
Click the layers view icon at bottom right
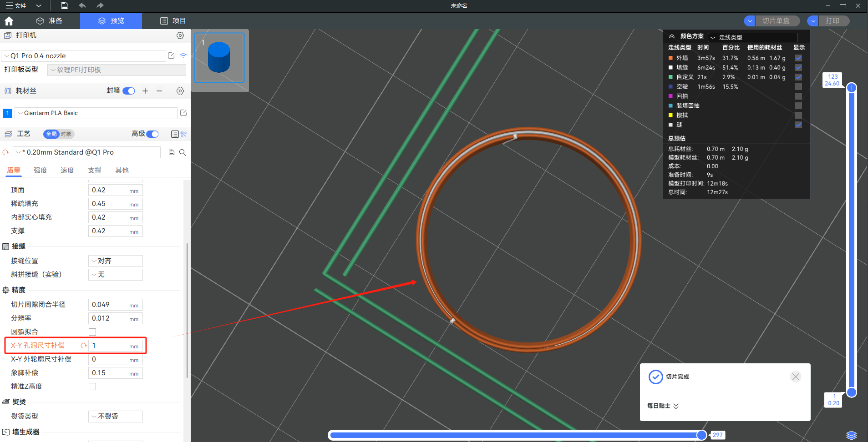pyautogui.click(x=852, y=435)
